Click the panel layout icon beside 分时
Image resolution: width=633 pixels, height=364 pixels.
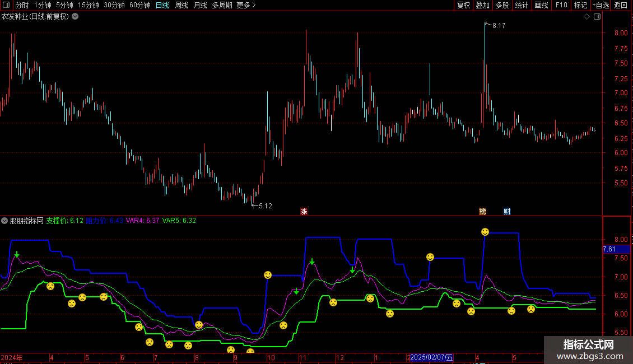tap(6, 5)
